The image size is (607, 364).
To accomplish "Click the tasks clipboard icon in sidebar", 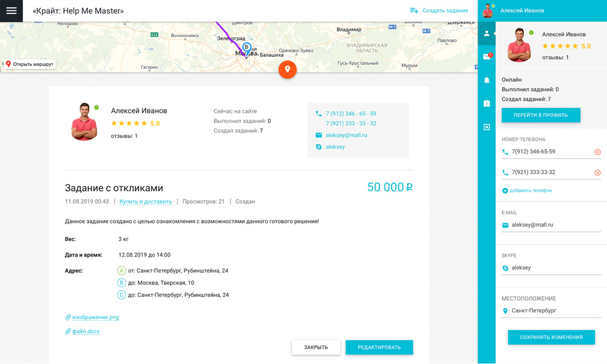I will (x=487, y=104).
